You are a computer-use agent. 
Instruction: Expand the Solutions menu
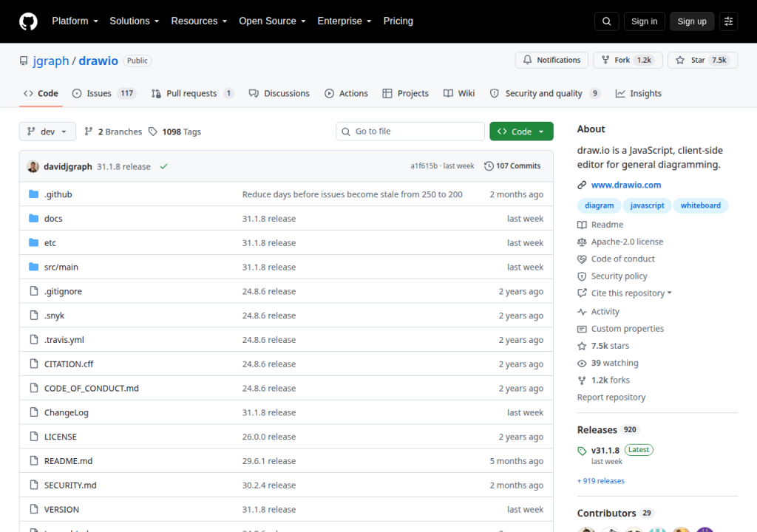(x=135, y=21)
